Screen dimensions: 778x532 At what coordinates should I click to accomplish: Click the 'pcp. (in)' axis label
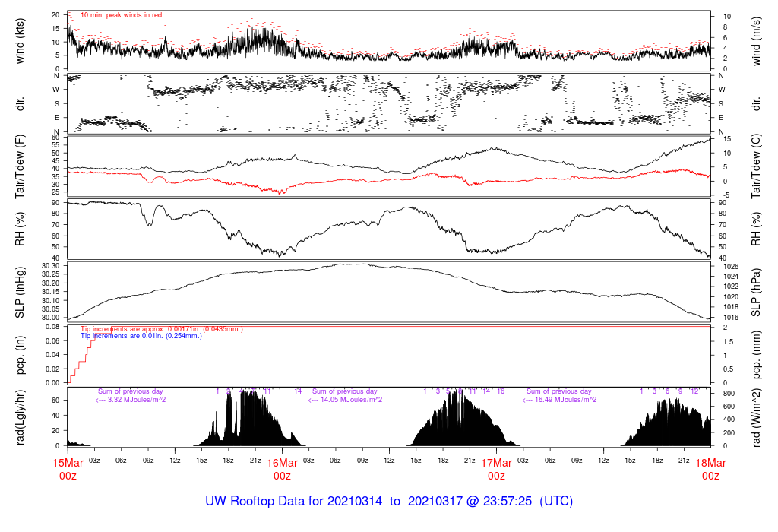pos(20,355)
